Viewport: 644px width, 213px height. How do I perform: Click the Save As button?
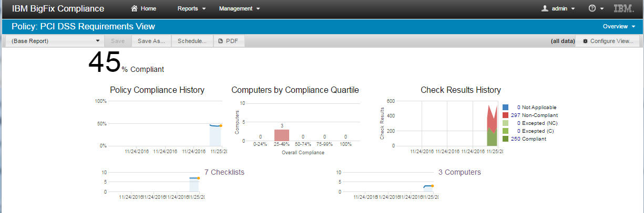[x=151, y=41]
